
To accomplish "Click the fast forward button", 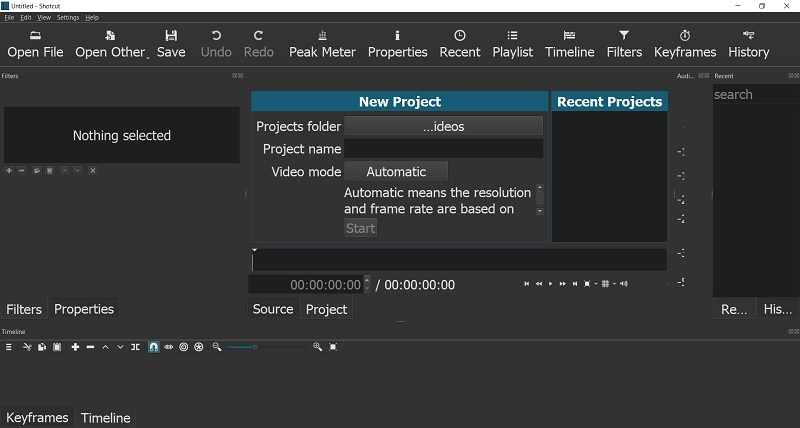I will (562, 284).
